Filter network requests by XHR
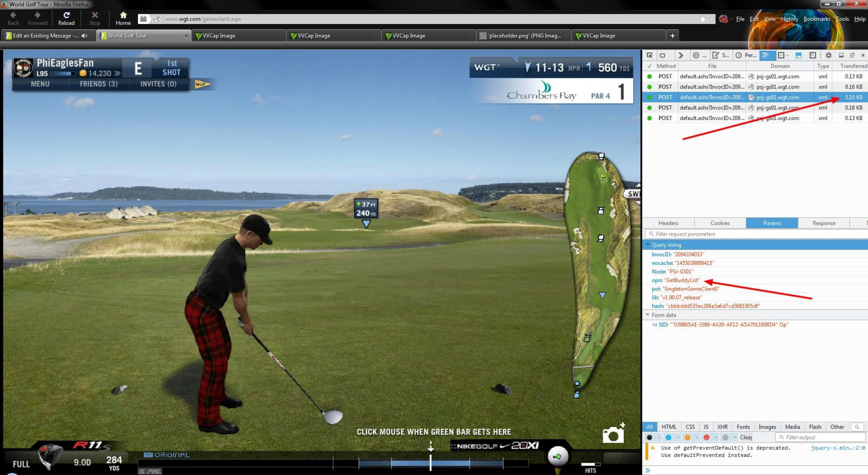 tap(723, 427)
